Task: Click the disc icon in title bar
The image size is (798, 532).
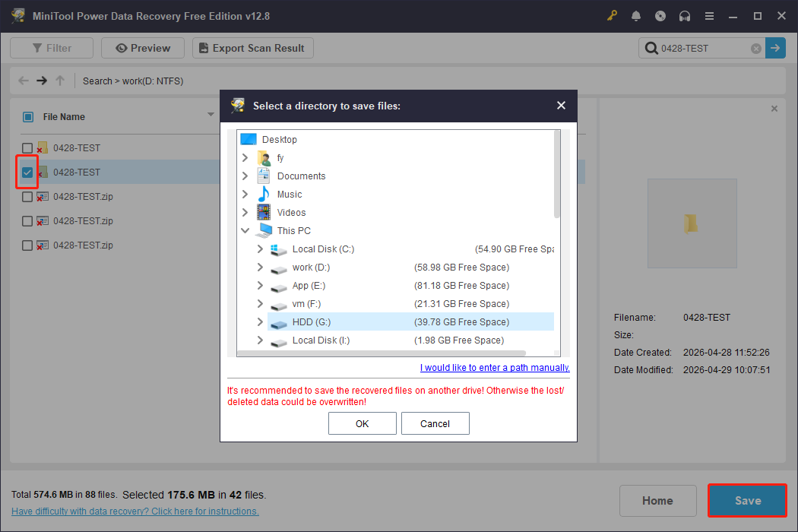Action: (660, 16)
